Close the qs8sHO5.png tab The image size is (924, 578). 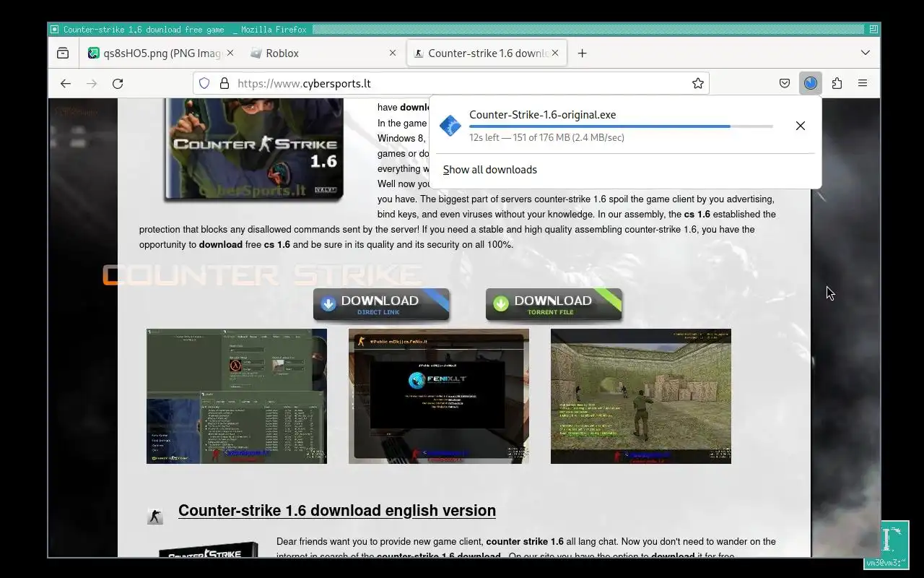click(230, 53)
